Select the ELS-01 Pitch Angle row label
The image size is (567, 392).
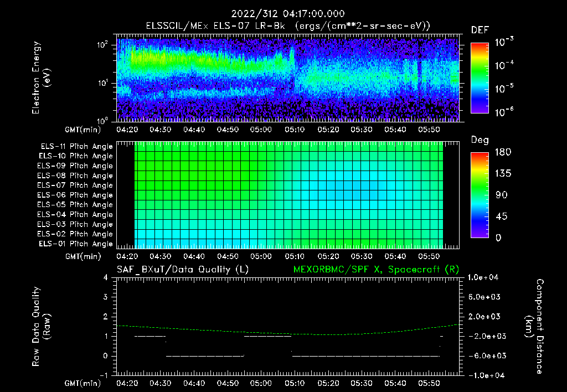pos(76,244)
